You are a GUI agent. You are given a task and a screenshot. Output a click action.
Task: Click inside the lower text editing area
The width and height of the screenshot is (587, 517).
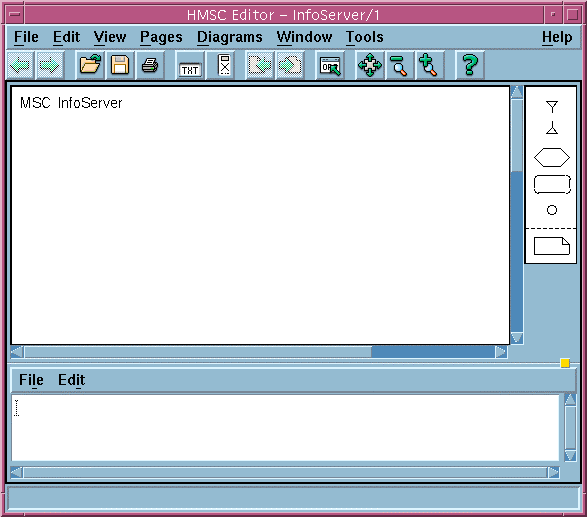(x=285, y=428)
